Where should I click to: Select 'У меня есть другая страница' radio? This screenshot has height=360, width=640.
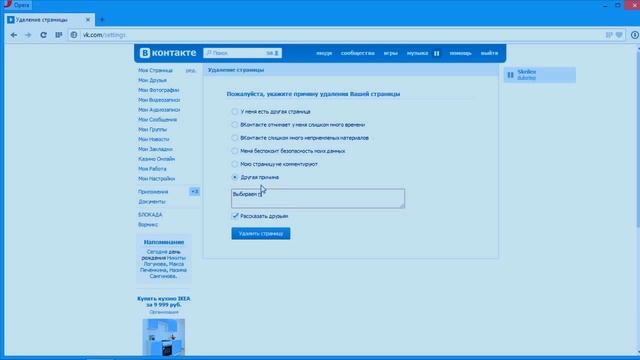pyautogui.click(x=235, y=111)
